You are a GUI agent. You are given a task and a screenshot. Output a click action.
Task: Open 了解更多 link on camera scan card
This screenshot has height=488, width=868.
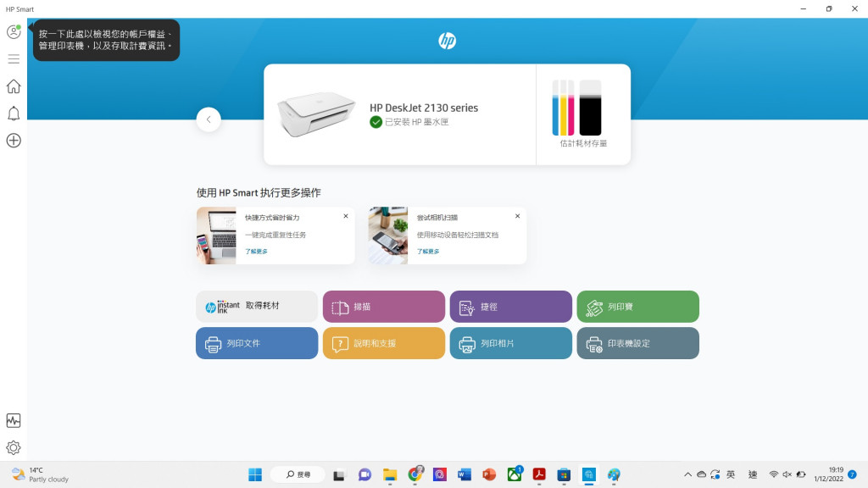coord(428,251)
